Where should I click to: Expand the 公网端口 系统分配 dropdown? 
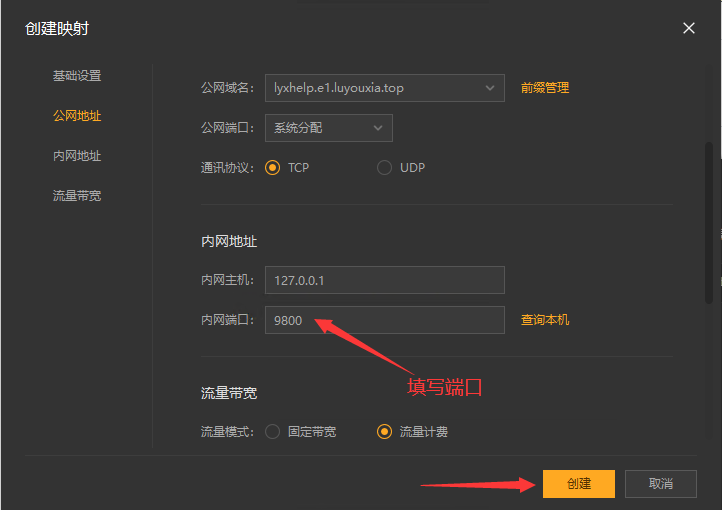point(329,128)
